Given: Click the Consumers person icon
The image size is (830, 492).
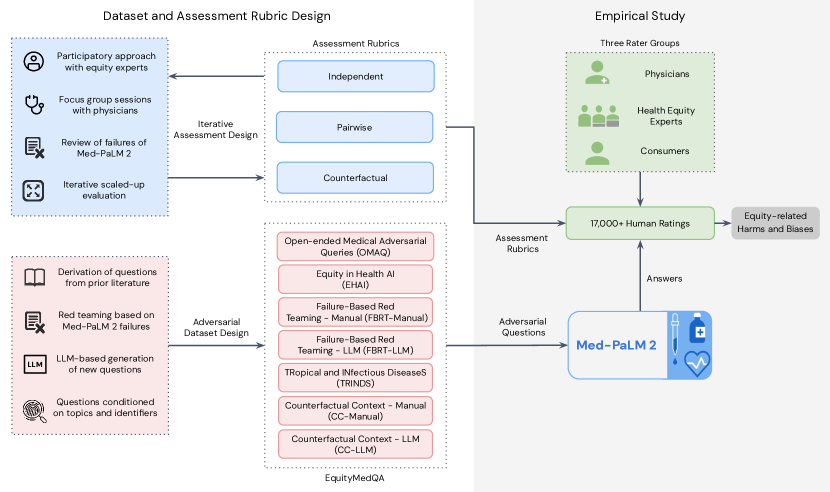Looking at the screenshot, I should 597,153.
